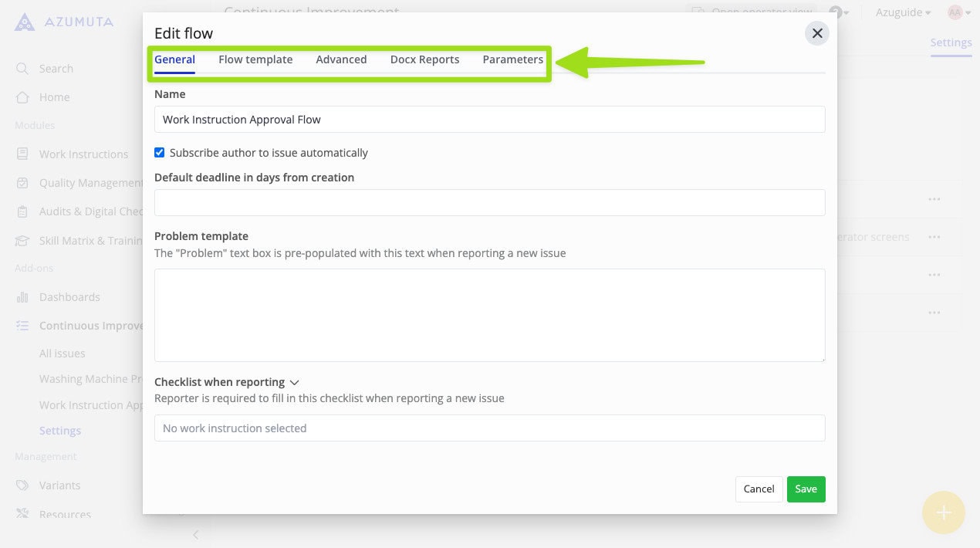Click the Azumuta logo icon
Viewport: 980px width, 548px height.
(25, 22)
